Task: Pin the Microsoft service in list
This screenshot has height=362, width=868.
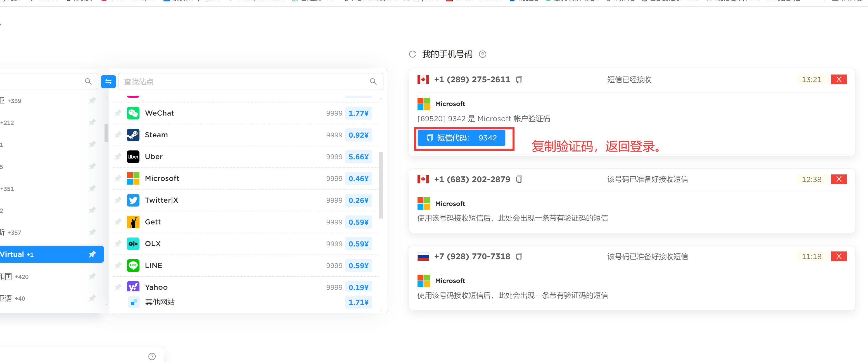Action: click(x=118, y=178)
